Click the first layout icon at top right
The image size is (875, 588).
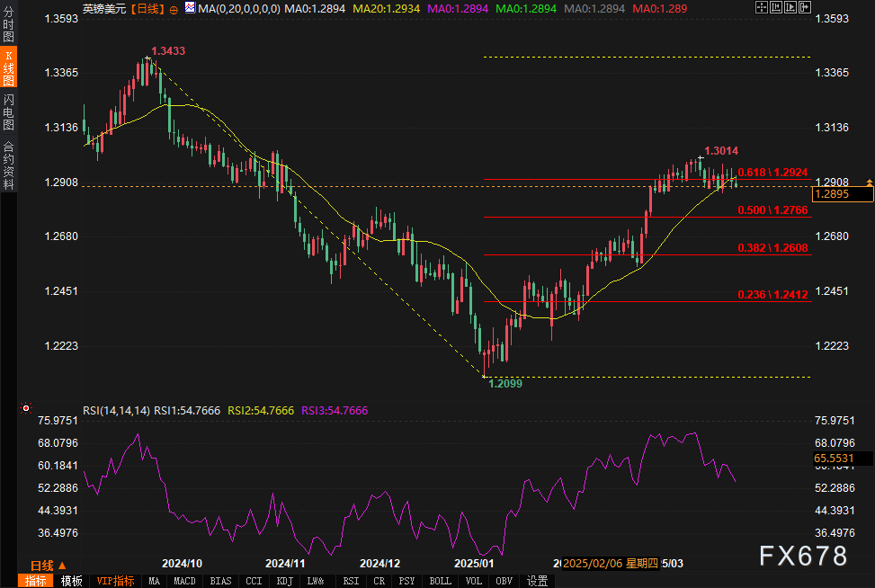pyautogui.click(x=761, y=8)
